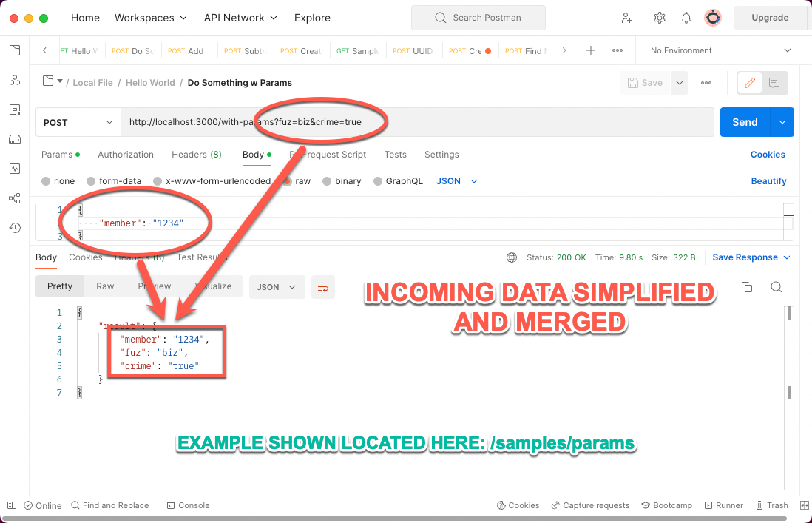Switch to edit mode pencil icon
The width and height of the screenshot is (812, 523).
tap(749, 83)
